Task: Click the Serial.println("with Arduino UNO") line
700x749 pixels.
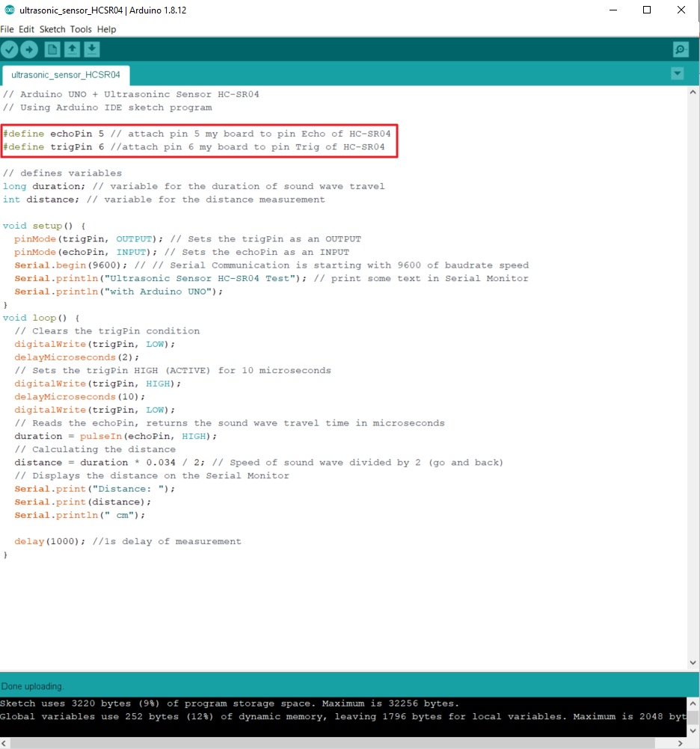Action: point(118,292)
